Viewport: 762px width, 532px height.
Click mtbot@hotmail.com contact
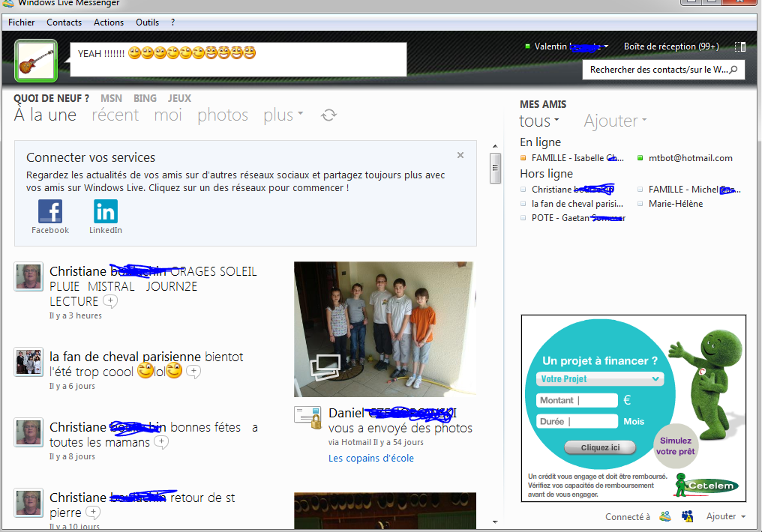[690, 158]
